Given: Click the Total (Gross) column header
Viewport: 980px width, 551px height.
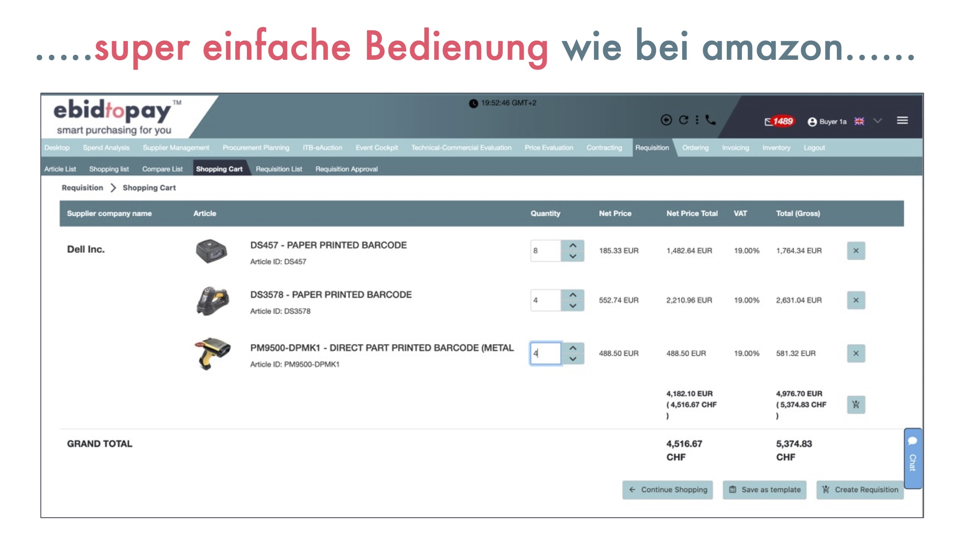Looking at the screenshot, I should 798,214.
